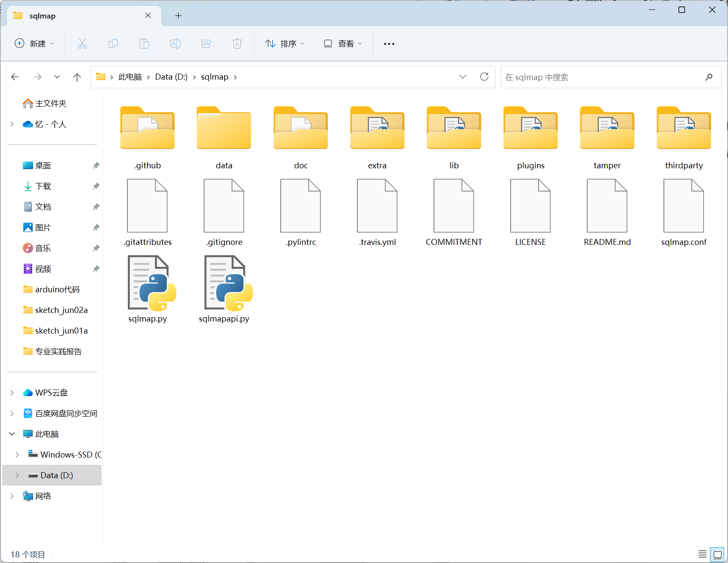Expand the WPS云盘 tree node
The image size is (728, 563).
click(12, 393)
